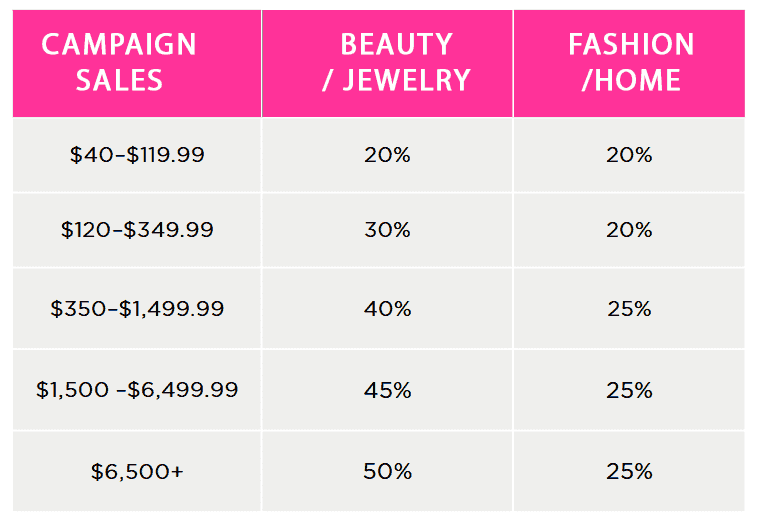768x527 pixels.
Task: Click the 30% Beauty/Jewelry cell
Action: [x=387, y=230]
